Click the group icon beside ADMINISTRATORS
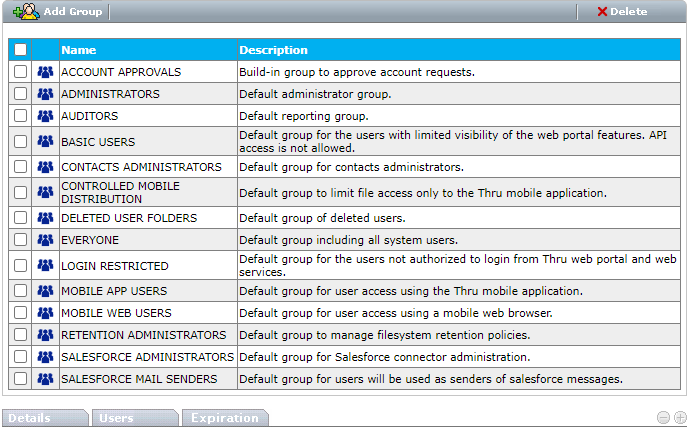 click(45, 94)
